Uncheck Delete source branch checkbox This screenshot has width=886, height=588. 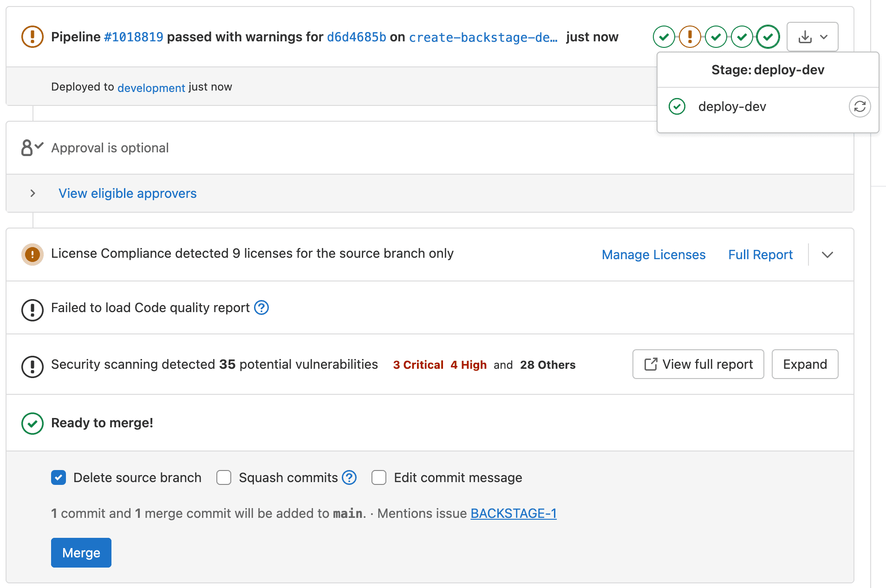pyautogui.click(x=59, y=477)
